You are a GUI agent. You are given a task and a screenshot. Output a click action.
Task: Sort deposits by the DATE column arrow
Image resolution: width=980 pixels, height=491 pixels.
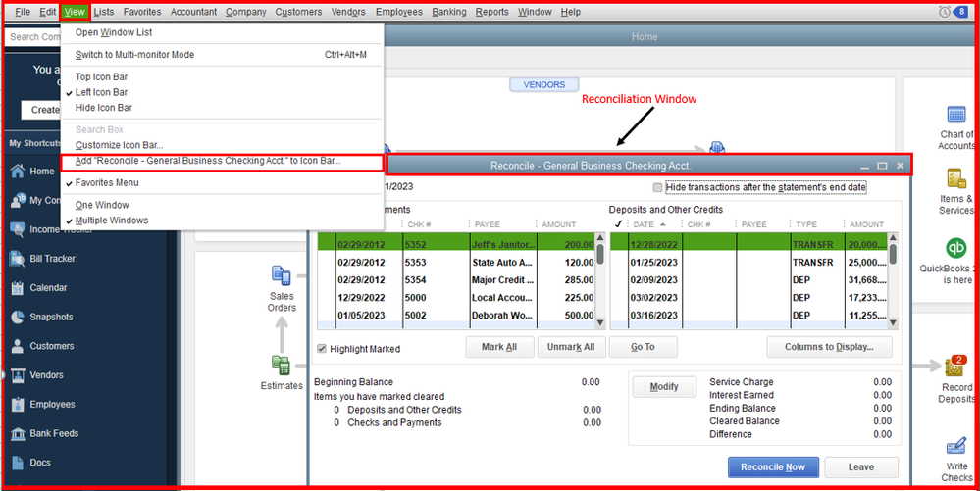tap(662, 224)
